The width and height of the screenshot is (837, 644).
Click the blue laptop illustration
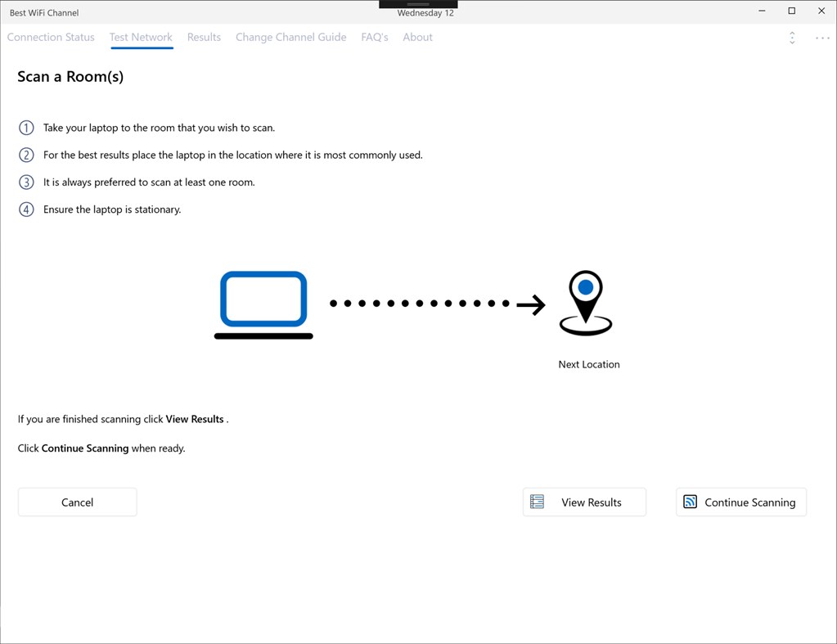pyautogui.click(x=263, y=303)
